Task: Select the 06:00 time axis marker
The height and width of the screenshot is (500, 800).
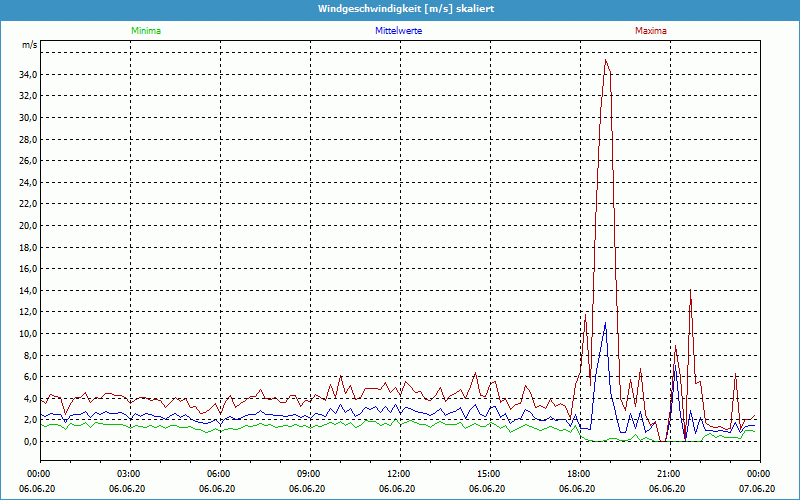Action: click(219, 474)
